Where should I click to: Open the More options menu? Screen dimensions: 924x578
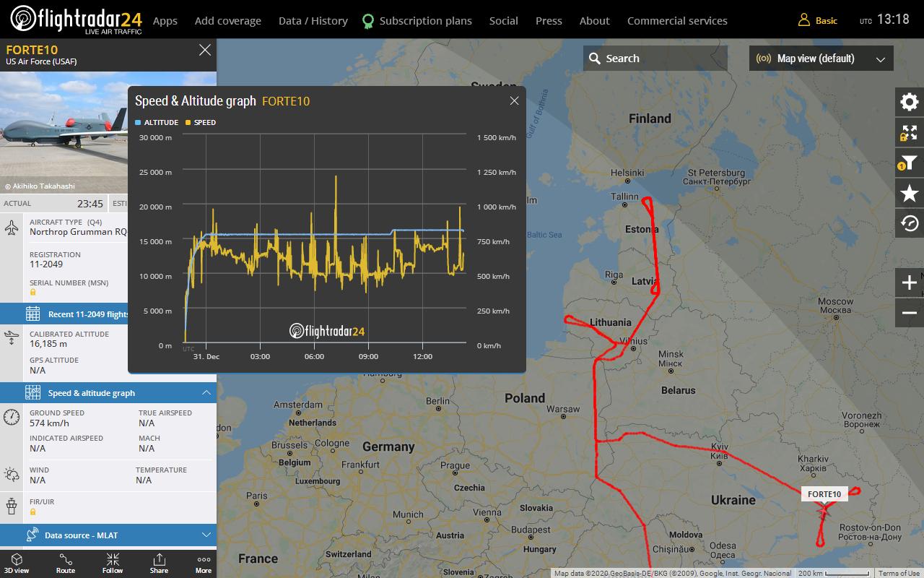[204, 564]
